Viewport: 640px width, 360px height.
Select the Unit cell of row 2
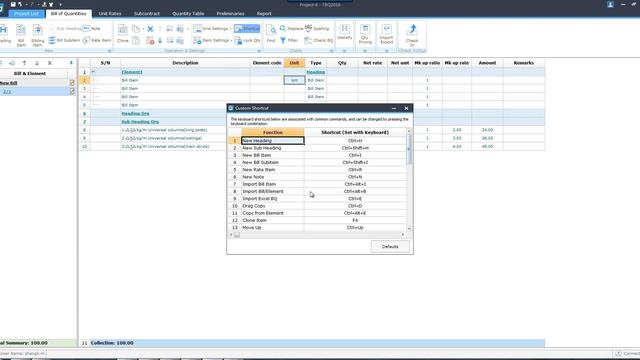click(x=294, y=80)
